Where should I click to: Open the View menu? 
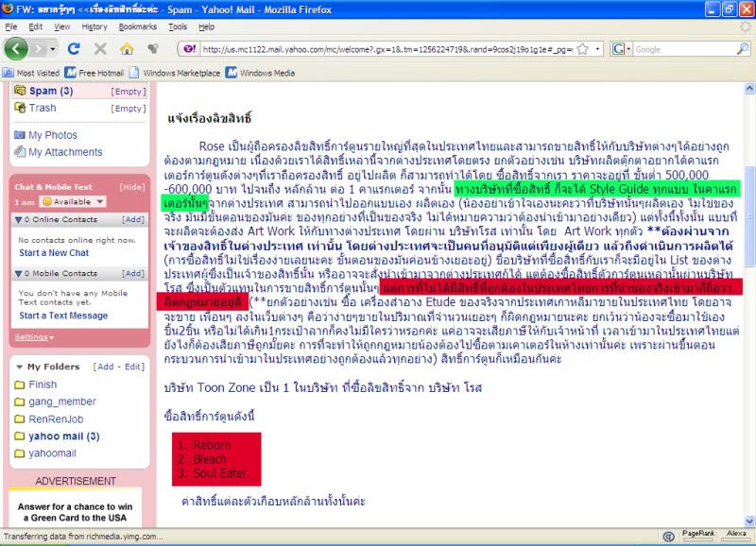coord(62,27)
